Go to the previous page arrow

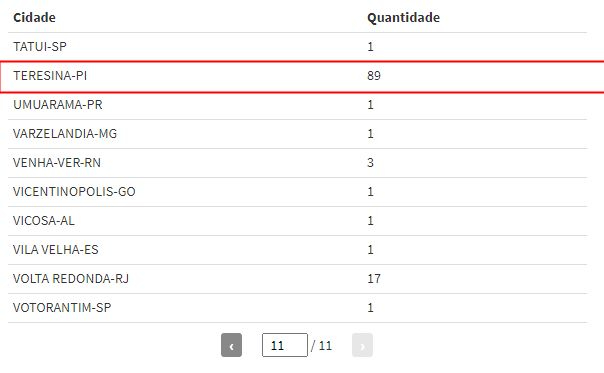(x=231, y=345)
